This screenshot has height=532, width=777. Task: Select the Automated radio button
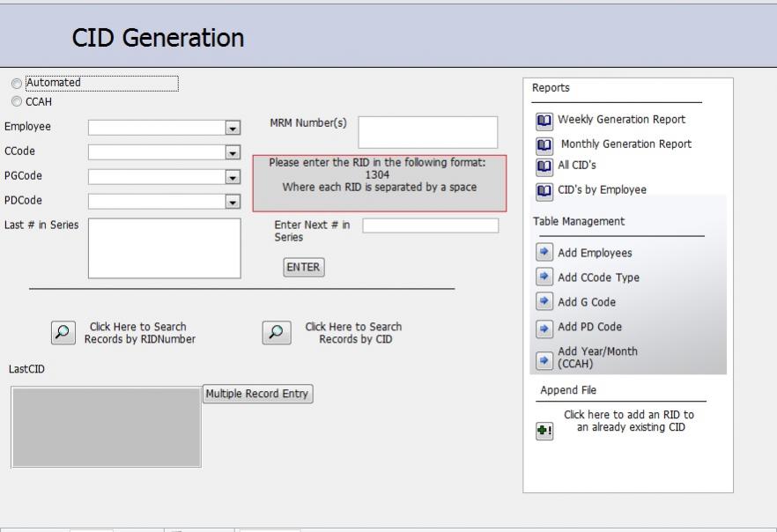[x=17, y=83]
